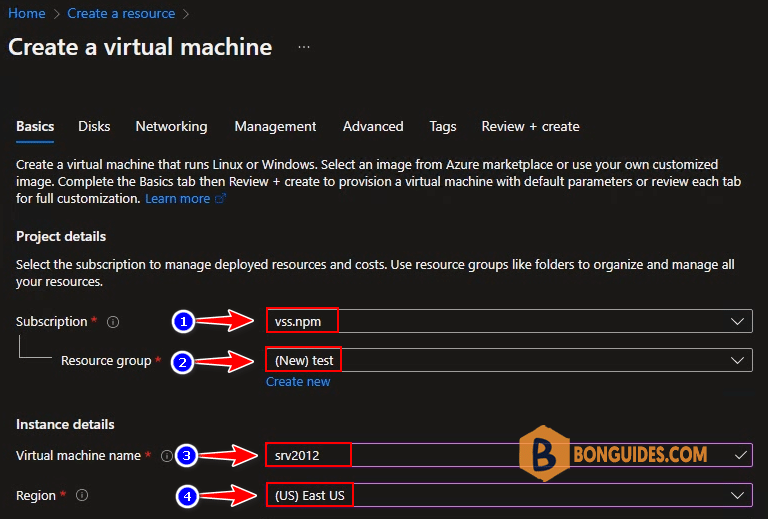Click the Virtual machine name field srv2012

pyautogui.click(x=509, y=455)
